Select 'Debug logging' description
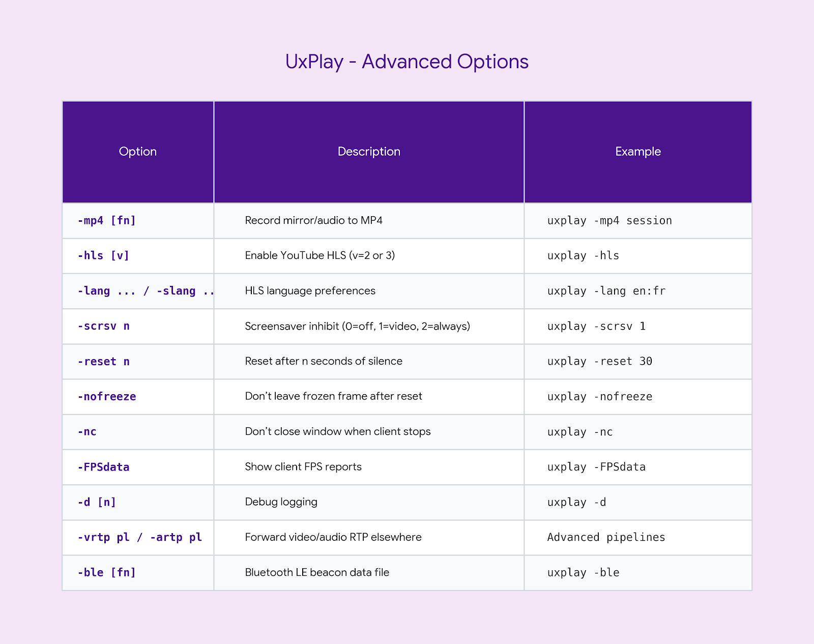The width and height of the screenshot is (814, 644). [x=281, y=502]
